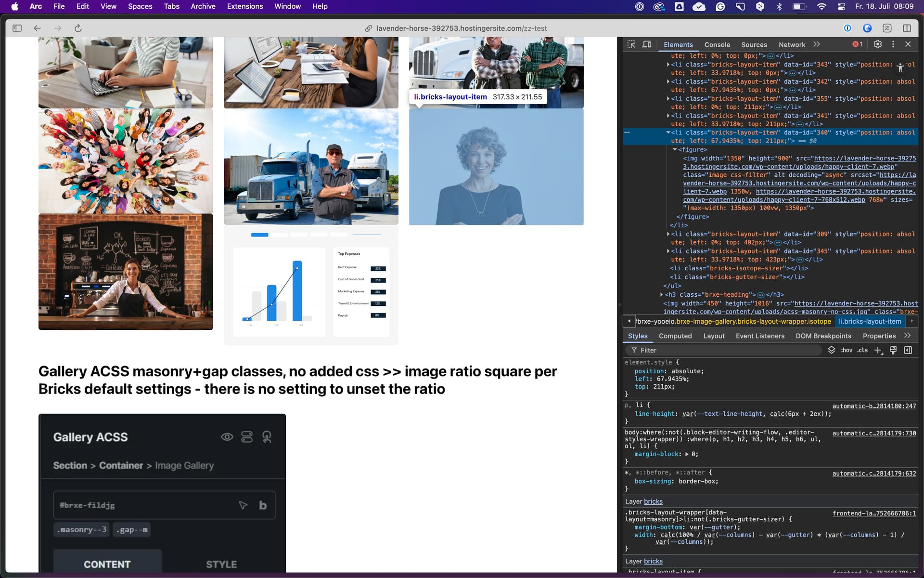
Task: Click the chalkboard barista gallery image
Action: point(126,272)
